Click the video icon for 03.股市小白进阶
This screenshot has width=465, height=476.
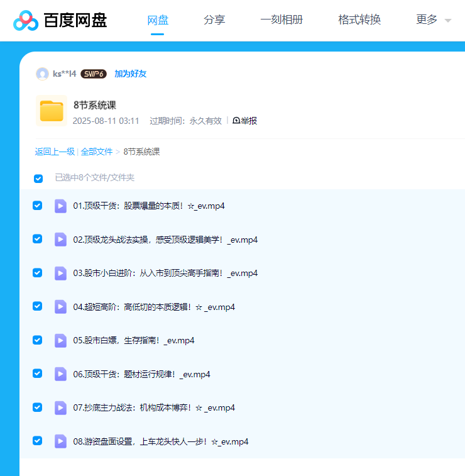point(60,273)
